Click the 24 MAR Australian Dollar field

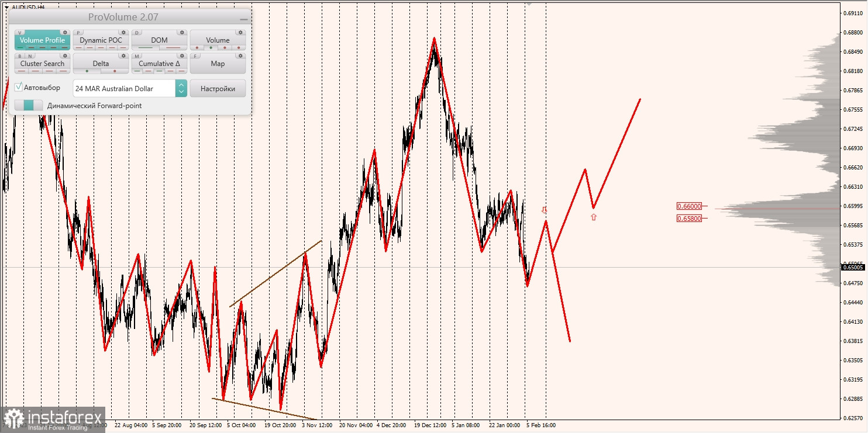click(x=124, y=88)
